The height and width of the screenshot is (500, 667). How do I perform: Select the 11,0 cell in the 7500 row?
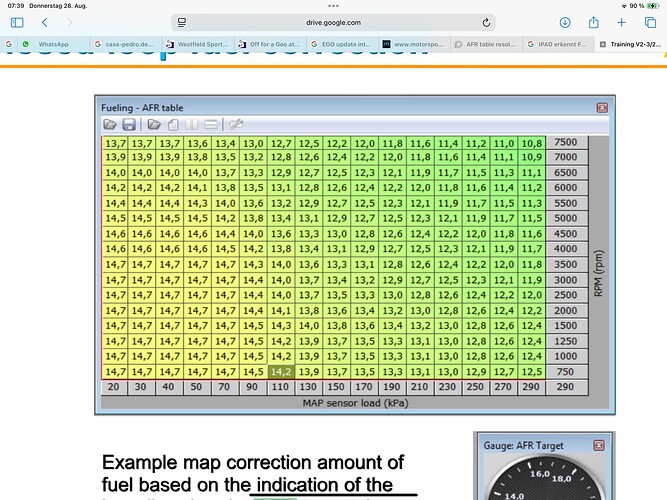tap(504, 143)
